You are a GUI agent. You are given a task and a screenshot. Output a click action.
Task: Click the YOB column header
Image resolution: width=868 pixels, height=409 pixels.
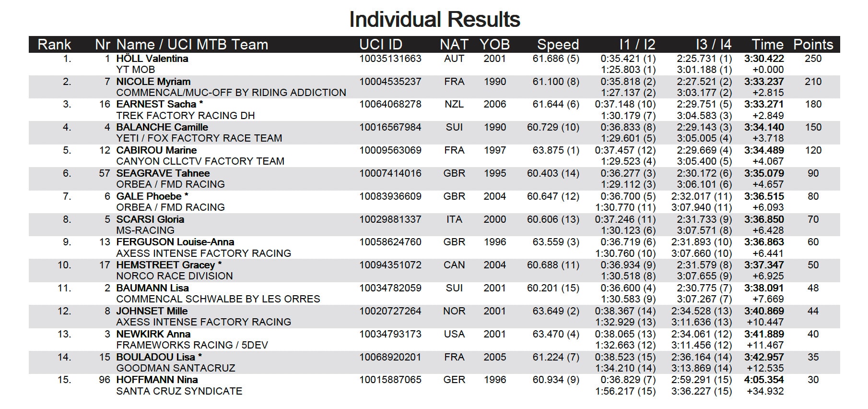[494, 45]
